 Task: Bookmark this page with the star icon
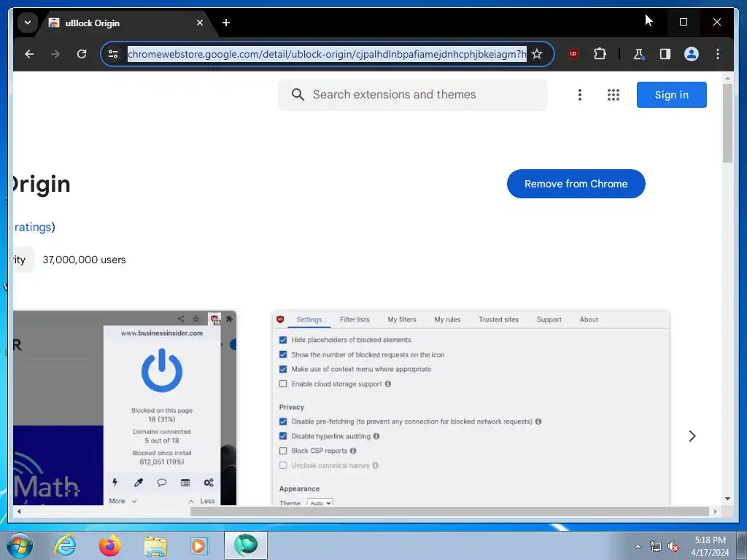(x=537, y=54)
